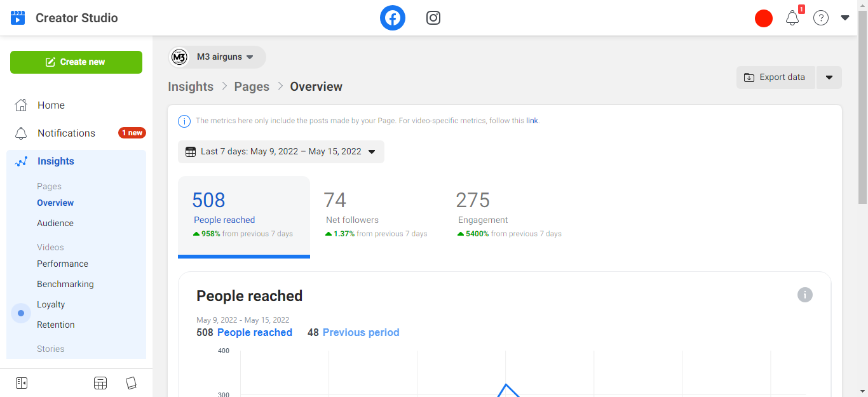Open Videos Performance in the sidebar

[62, 264]
